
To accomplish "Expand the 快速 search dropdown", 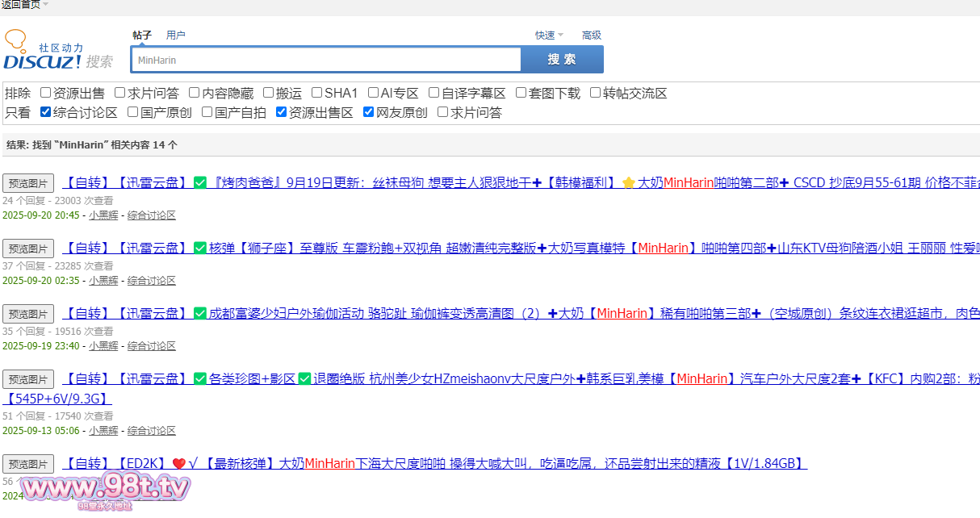I will click(x=560, y=36).
